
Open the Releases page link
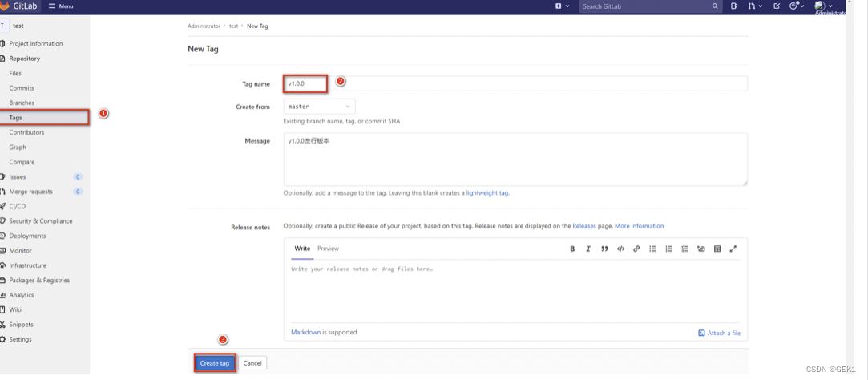pos(584,226)
